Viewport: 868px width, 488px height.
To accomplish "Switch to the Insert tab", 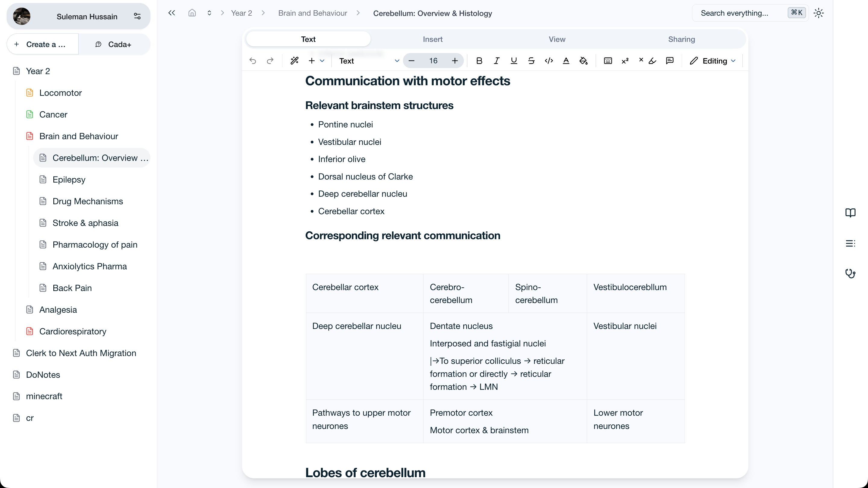I will pyautogui.click(x=433, y=39).
